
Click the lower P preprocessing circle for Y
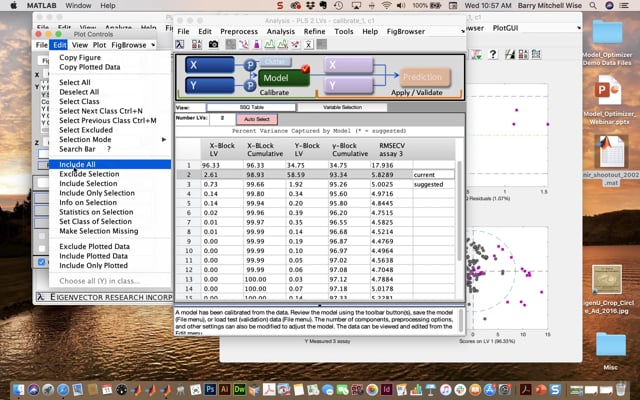[250, 86]
